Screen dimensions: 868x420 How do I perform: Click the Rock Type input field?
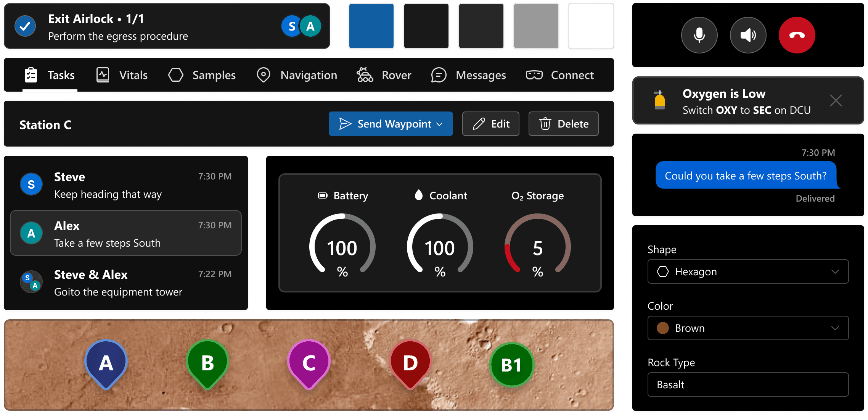(747, 384)
